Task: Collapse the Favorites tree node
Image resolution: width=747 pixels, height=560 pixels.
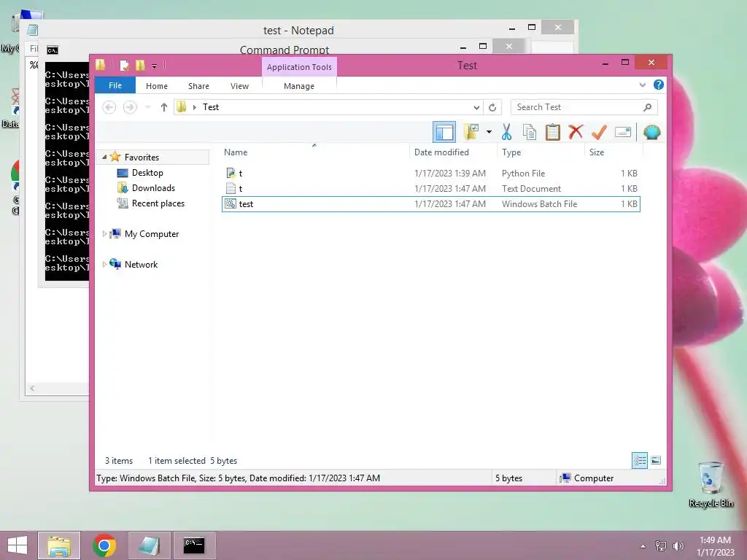Action: click(x=104, y=157)
